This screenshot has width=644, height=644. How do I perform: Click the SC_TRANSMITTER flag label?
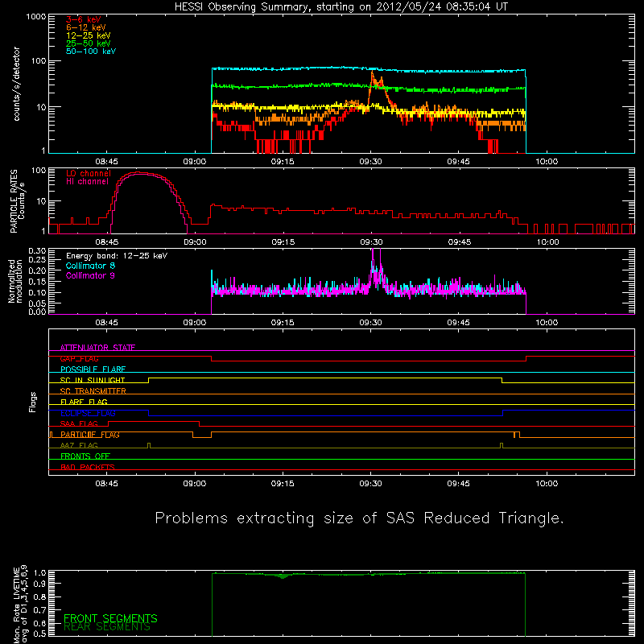click(x=93, y=391)
